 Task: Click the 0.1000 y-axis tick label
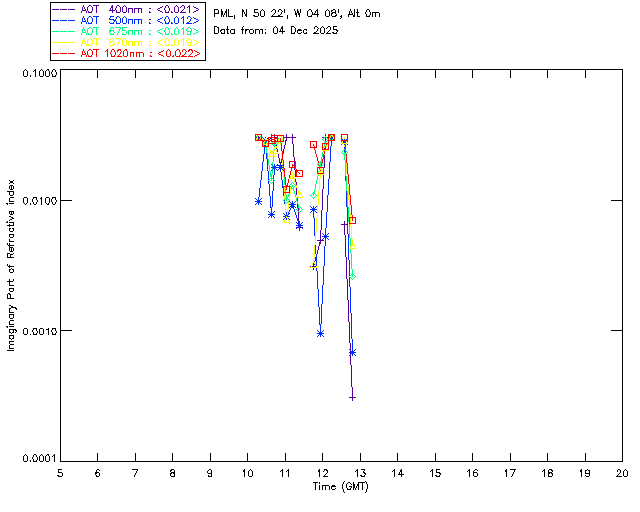click(39, 73)
